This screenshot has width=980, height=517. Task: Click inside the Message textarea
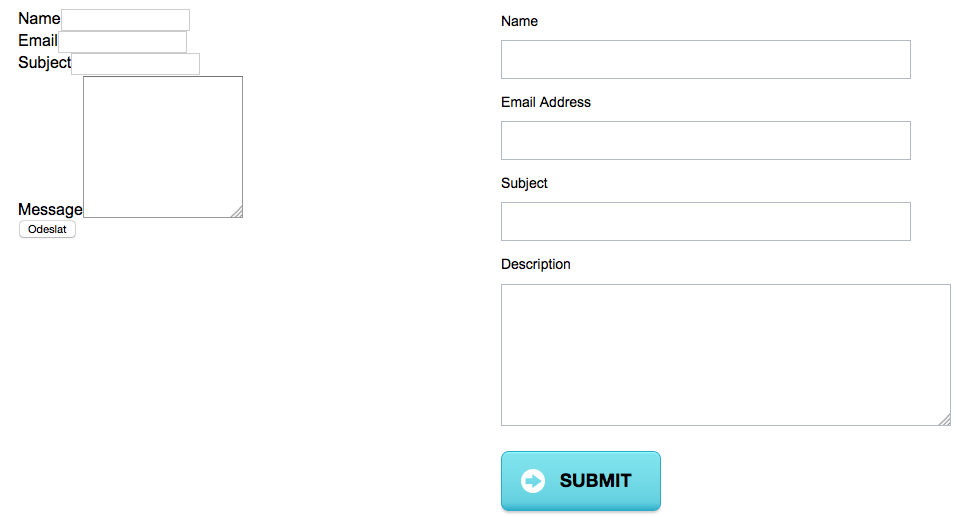tap(162, 146)
